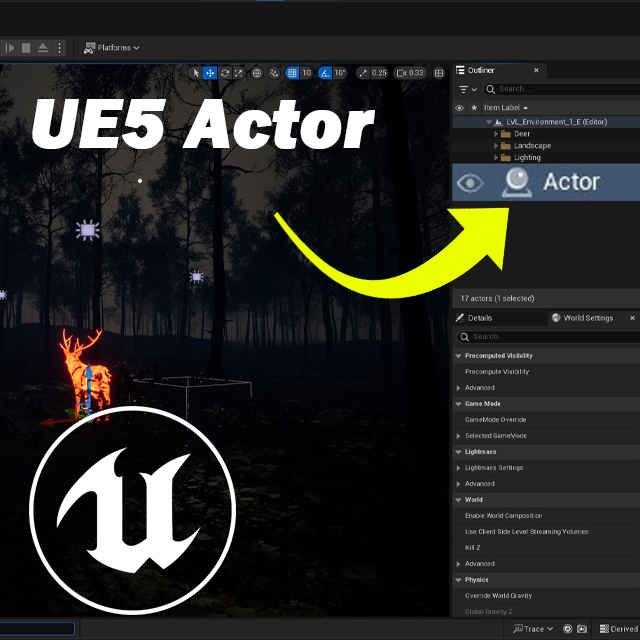Open the Trace dropdown in status bar

click(x=533, y=629)
